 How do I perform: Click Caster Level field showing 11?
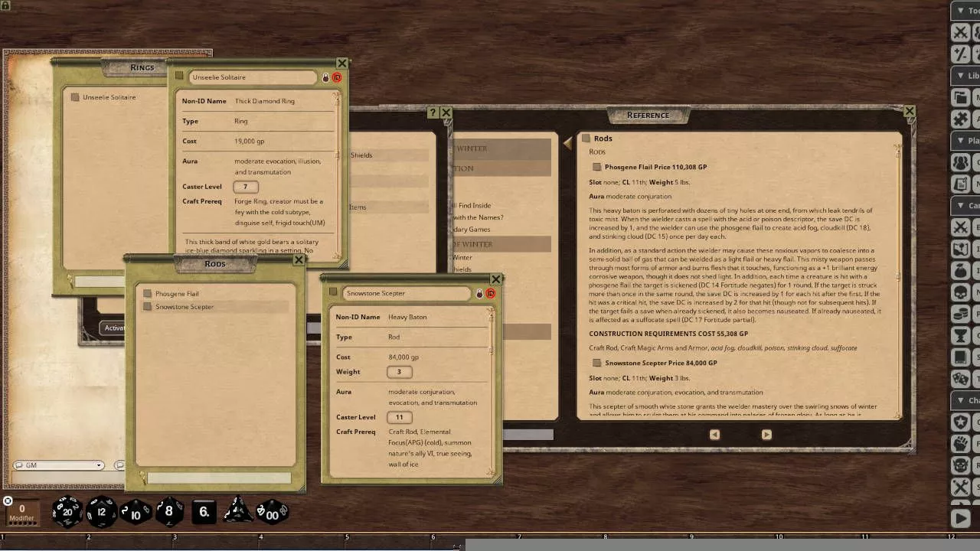pyautogui.click(x=399, y=417)
